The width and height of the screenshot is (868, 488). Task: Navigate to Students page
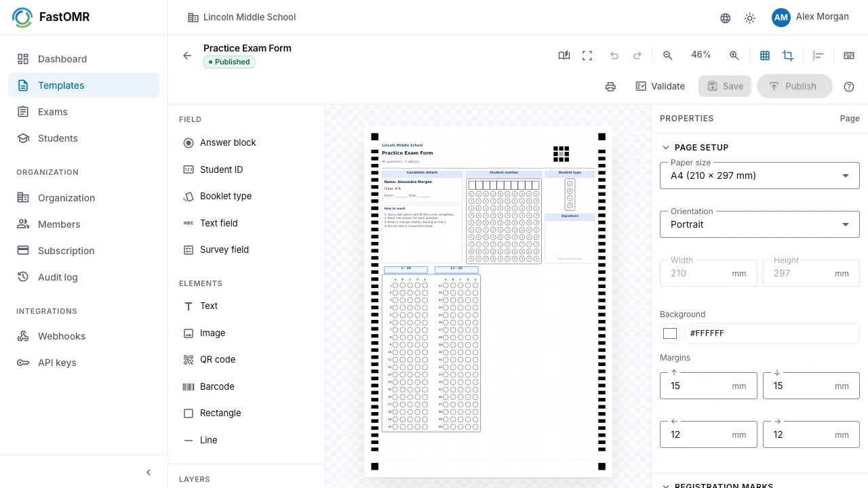pos(83,138)
